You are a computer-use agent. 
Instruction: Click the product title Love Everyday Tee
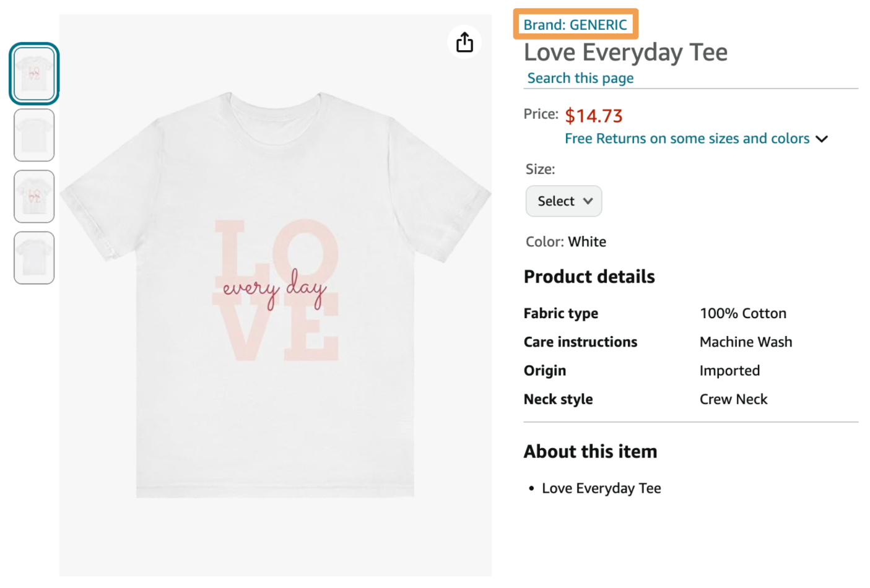625,52
